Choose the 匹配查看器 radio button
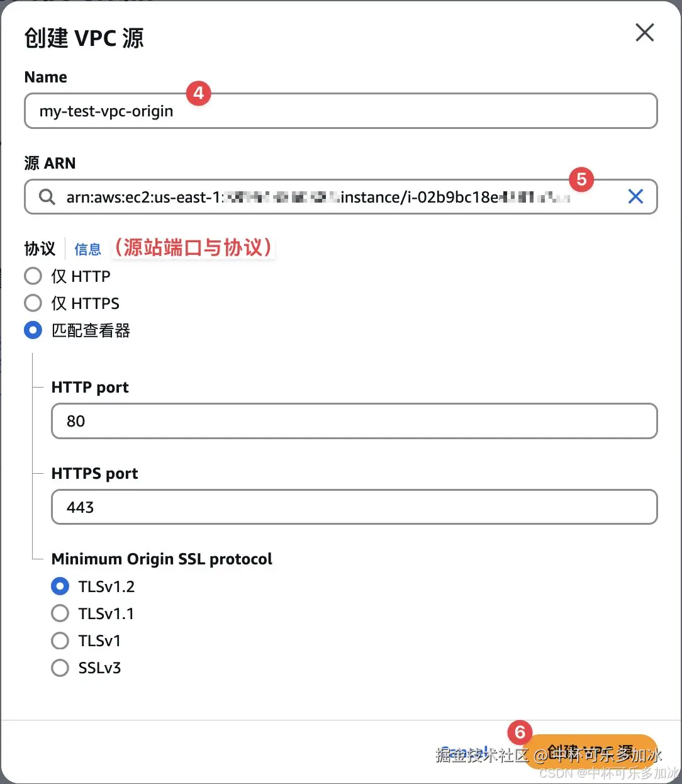 (33, 330)
